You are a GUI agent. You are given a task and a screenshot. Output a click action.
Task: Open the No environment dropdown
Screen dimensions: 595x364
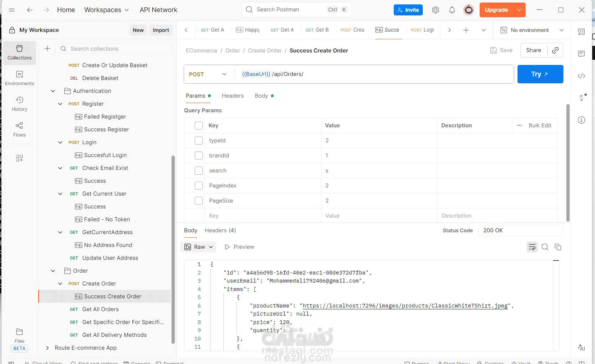[532, 30]
